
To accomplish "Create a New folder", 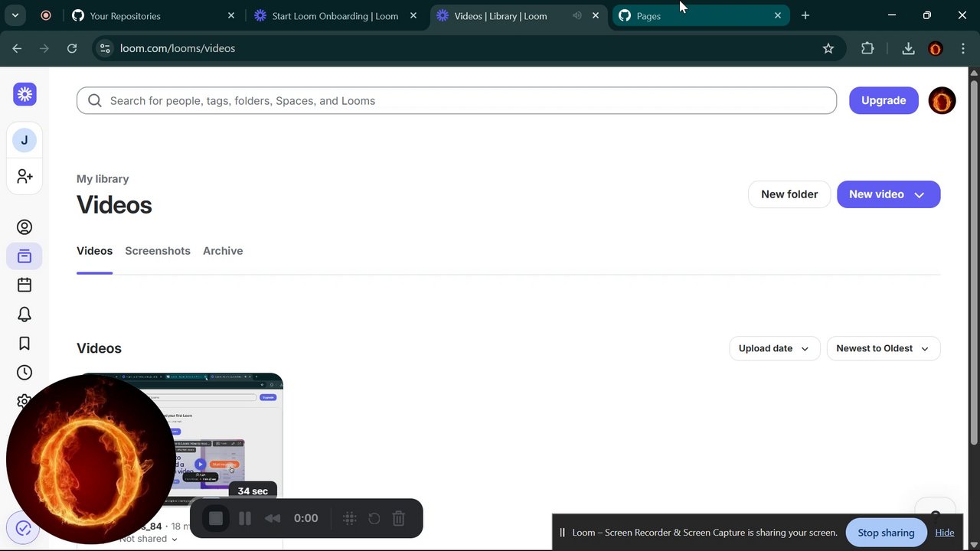I will pyautogui.click(x=789, y=194).
